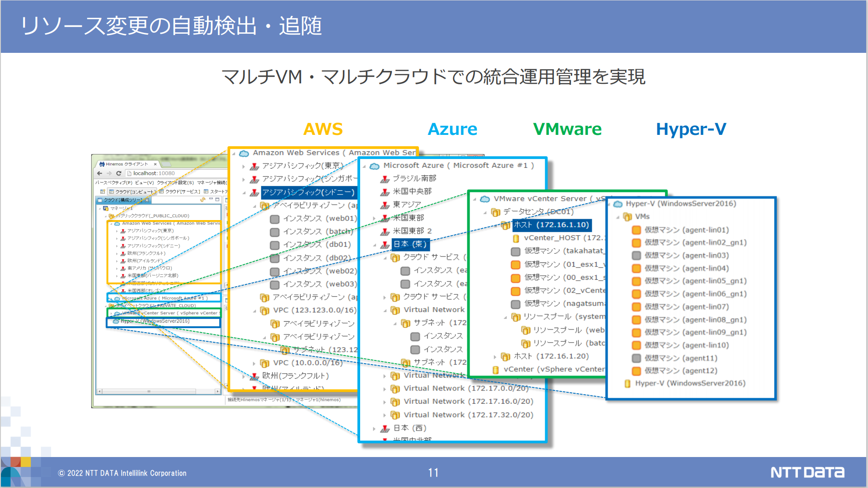Viewport: 868px width, 488px height.
Task: Select 欧州(フランクフルト) in the AWS panel
Action: tap(295, 376)
